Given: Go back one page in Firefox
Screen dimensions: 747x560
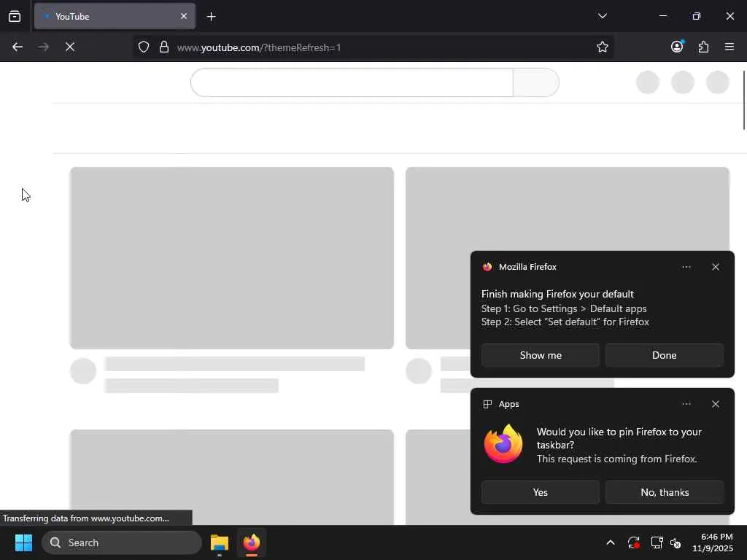Looking at the screenshot, I should (18, 47).
